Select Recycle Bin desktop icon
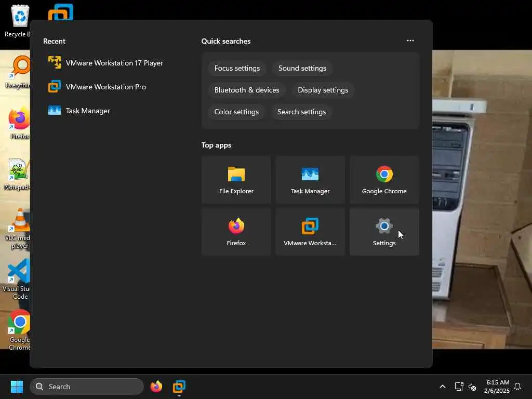The width and height of the screenshot is (532, 399). pyautogui.click(x=18, y=20)
